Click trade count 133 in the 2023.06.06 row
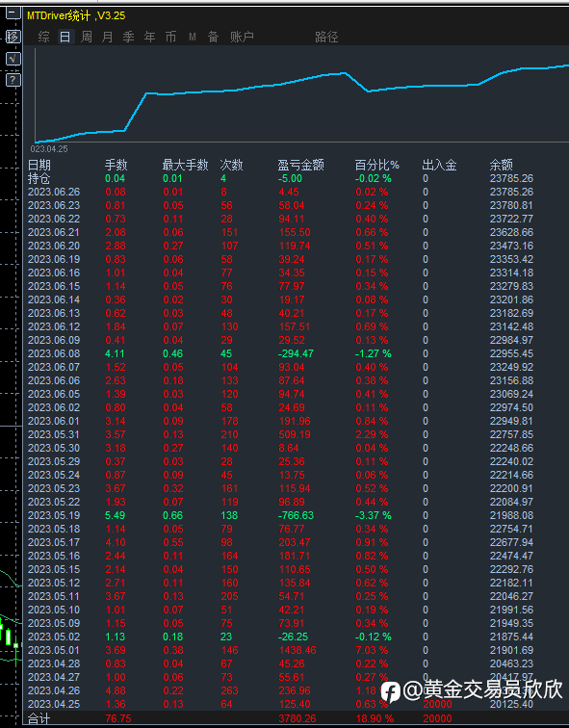The width and height of the screenshot is (569, 728). tap(229, 380)
